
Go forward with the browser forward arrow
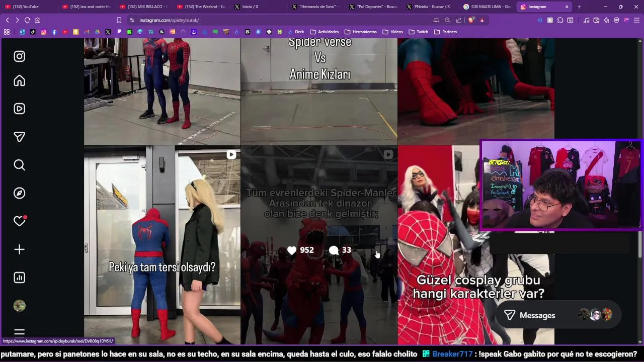click(17, 20)
